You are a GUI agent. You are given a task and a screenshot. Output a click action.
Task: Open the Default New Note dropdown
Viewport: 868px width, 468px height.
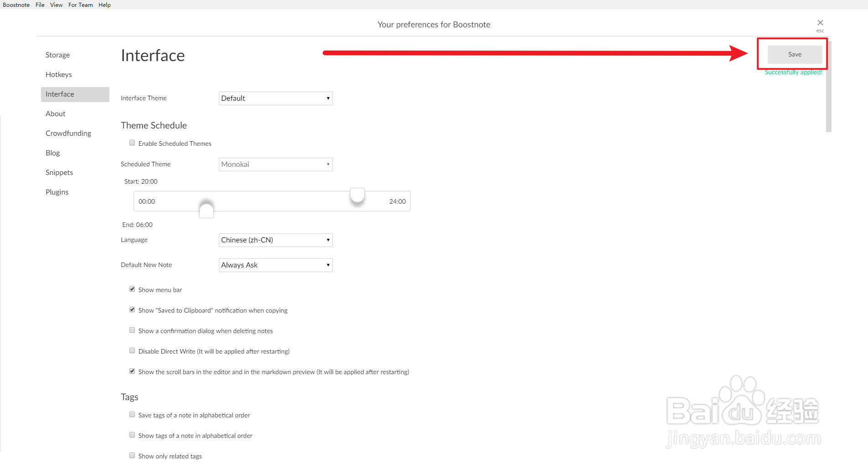[276, 265]
